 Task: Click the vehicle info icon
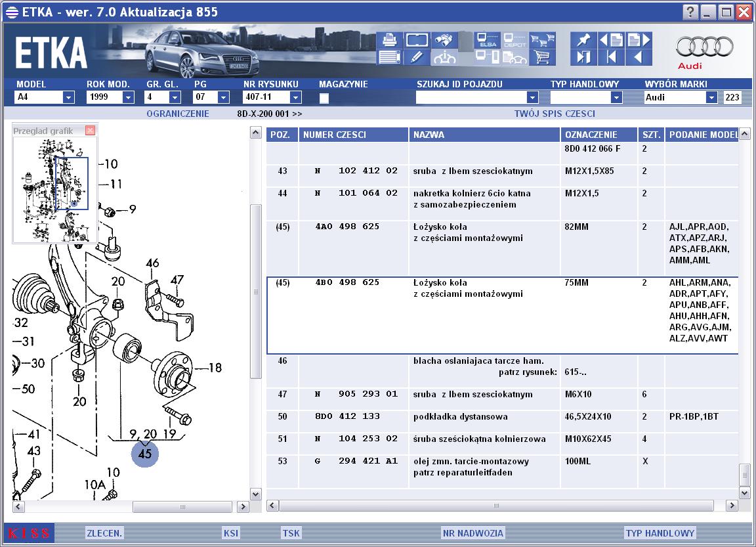pos(444,57)
